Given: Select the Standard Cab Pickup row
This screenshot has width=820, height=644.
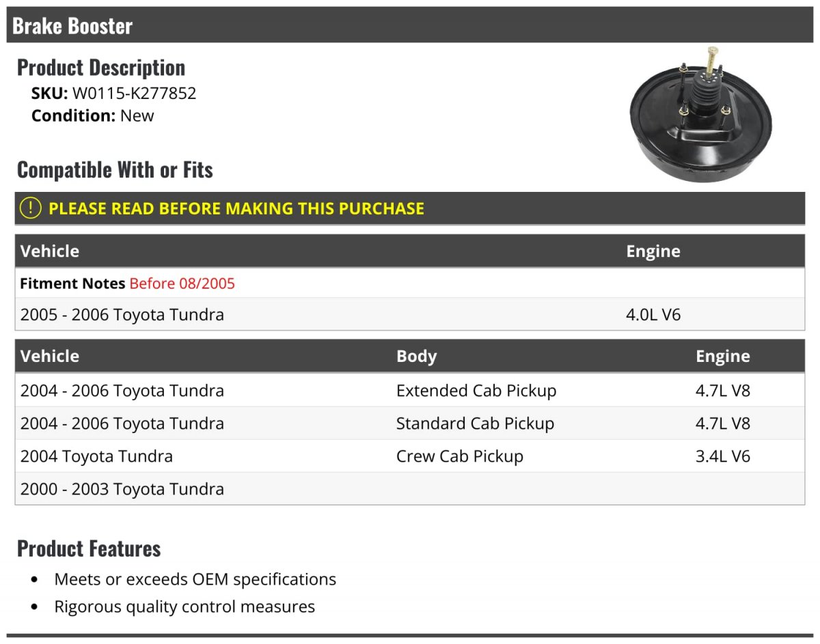Looking at the screenshot, I should (x=410, y=423).
